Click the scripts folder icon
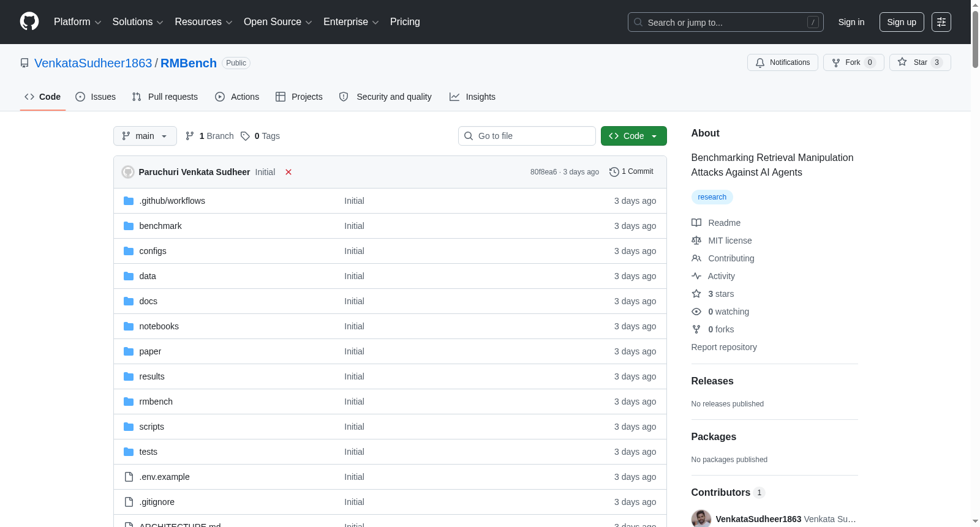Screen dimensions: 980x527 tap(129, 427)
